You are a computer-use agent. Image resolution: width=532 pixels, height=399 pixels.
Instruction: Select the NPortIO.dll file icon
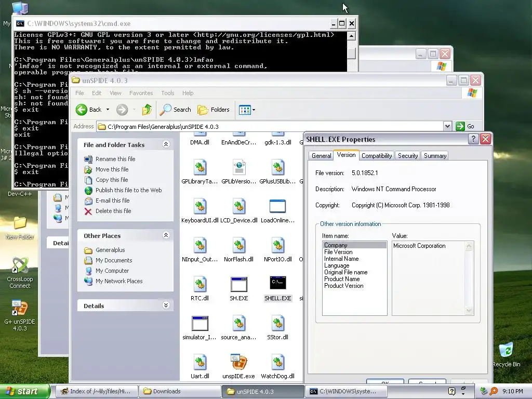[277, 245]
